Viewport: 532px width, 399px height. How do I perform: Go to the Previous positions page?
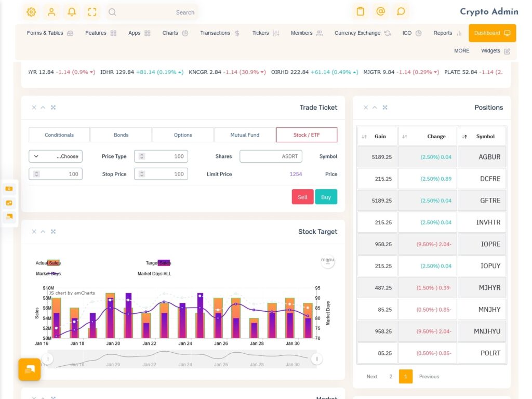pyautogui.click(x=429, y=377)
